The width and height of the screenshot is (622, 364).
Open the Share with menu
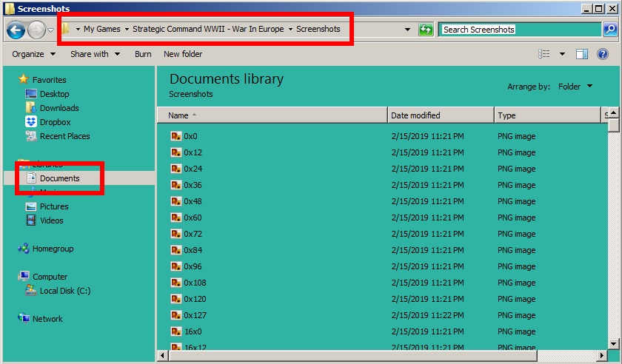(96, 54)
